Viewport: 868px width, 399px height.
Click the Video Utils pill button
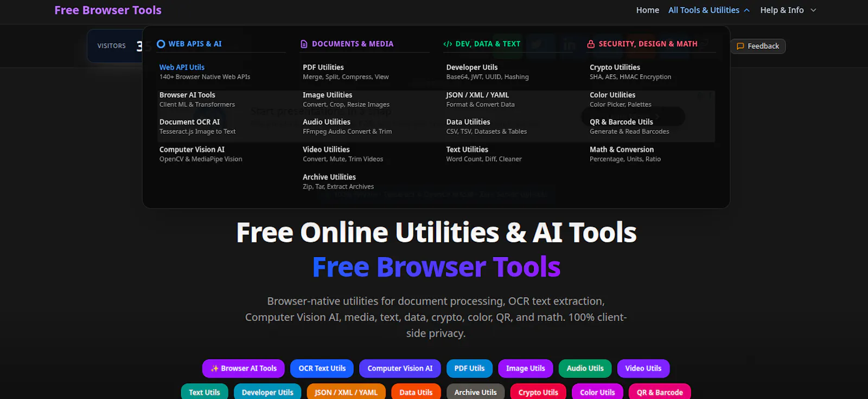[643, 369]
